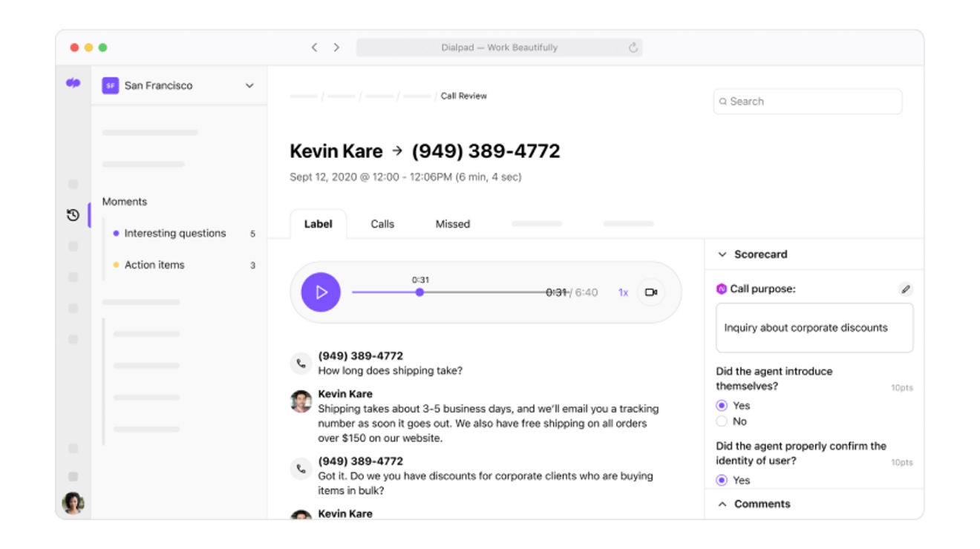The height and width of the screenshot is (549, 980).
Task: Select Yes for agent introduction question
Action: click(x=721, y=405)
